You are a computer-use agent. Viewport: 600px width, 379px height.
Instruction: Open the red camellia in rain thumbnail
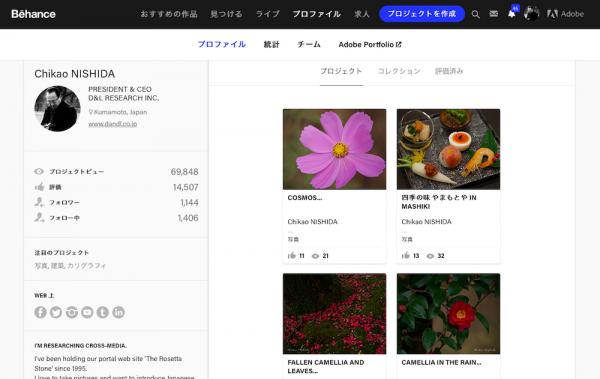[448, 314]
